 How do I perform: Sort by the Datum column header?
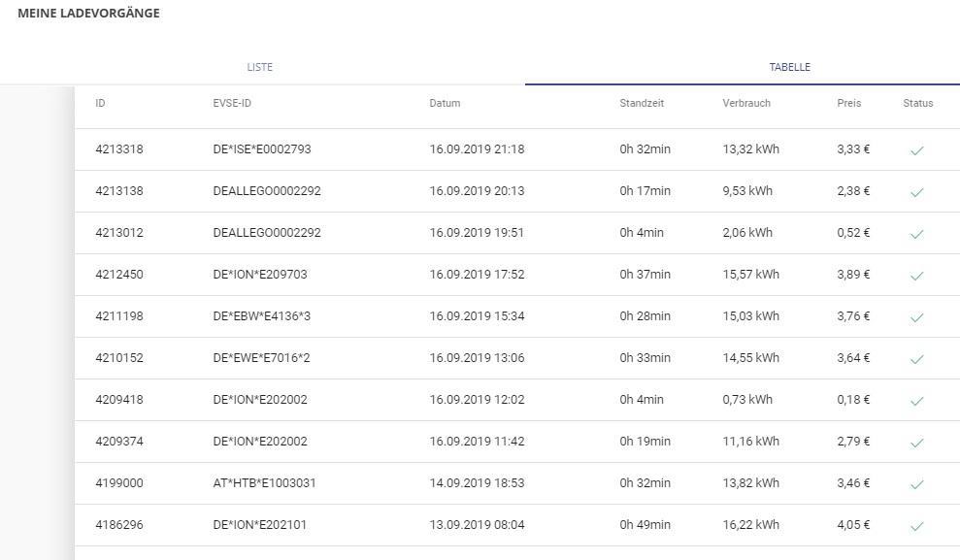[x=445, y=103]
